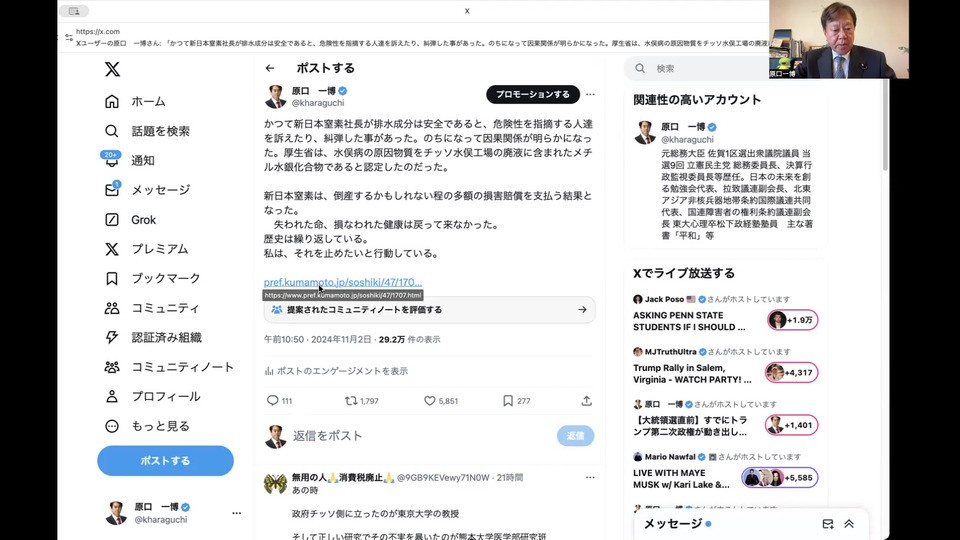Click post author avatar 原口一博
The width and height of the screenshot is (960, 540).
[276, 97]
